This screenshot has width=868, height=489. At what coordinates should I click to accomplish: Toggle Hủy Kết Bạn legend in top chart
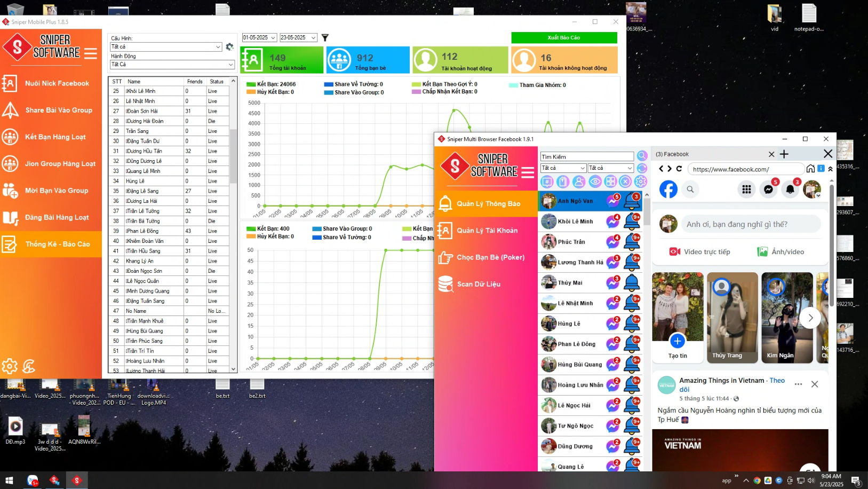[x=251, y=92]
